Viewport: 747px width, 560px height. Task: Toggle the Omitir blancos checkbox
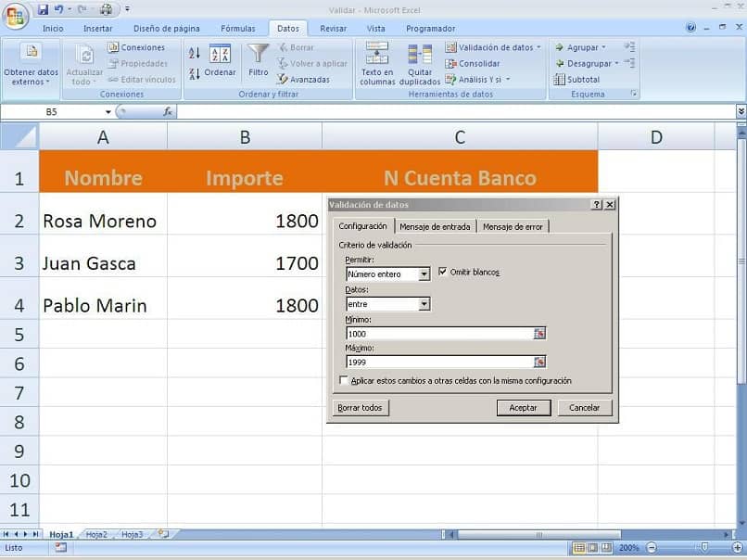click(x=443, y=272)
